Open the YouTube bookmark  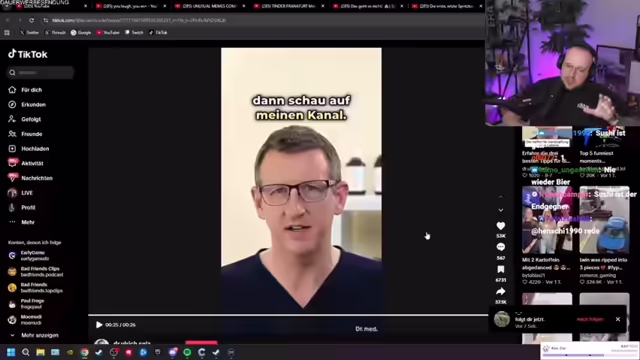[x=108, y=33]
